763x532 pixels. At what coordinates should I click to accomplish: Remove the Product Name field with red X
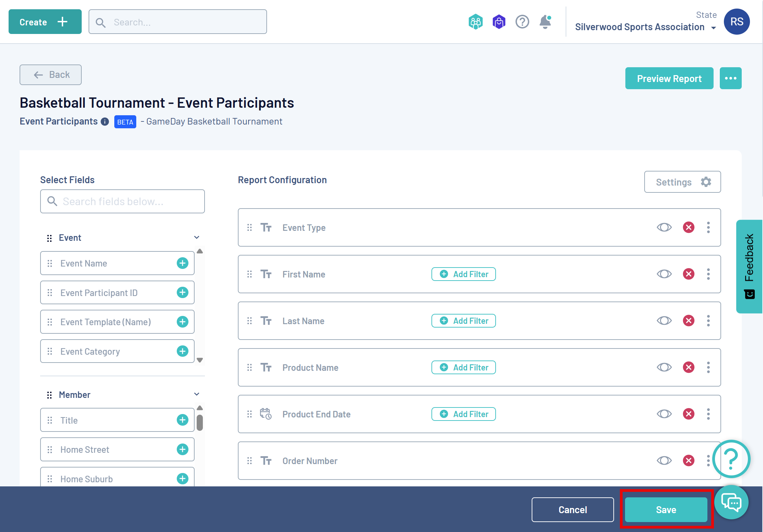tap(688, 367)
